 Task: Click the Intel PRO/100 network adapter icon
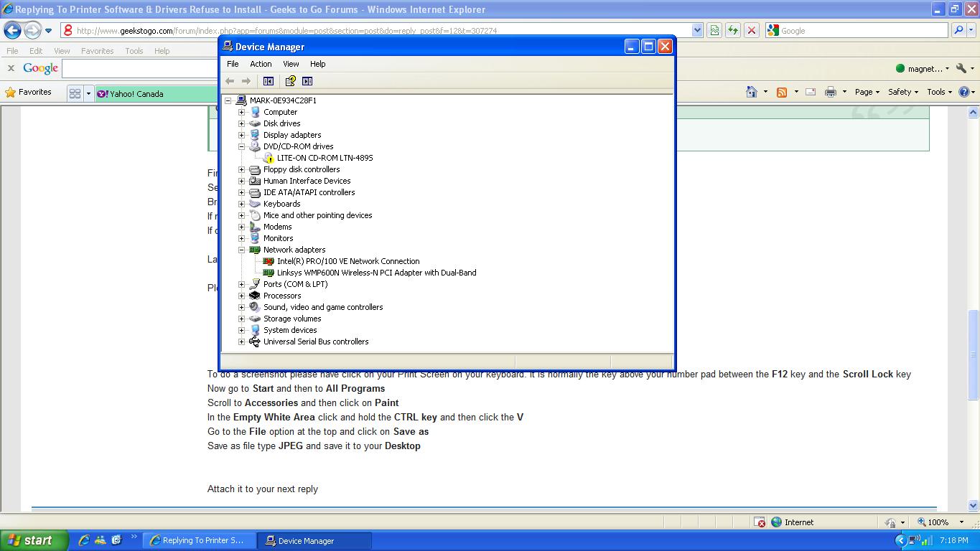pos(269,261)
